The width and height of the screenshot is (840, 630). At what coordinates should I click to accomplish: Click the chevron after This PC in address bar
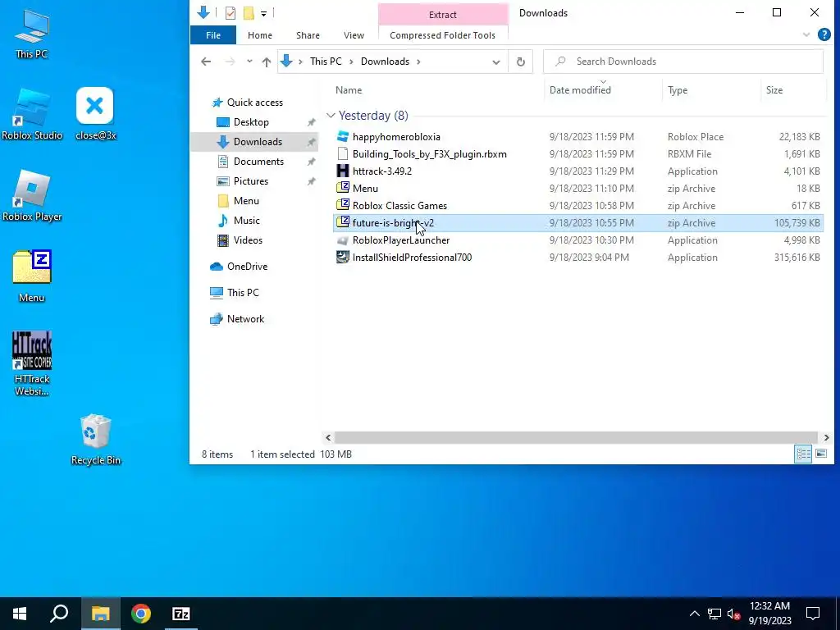[x=351, y=62]
